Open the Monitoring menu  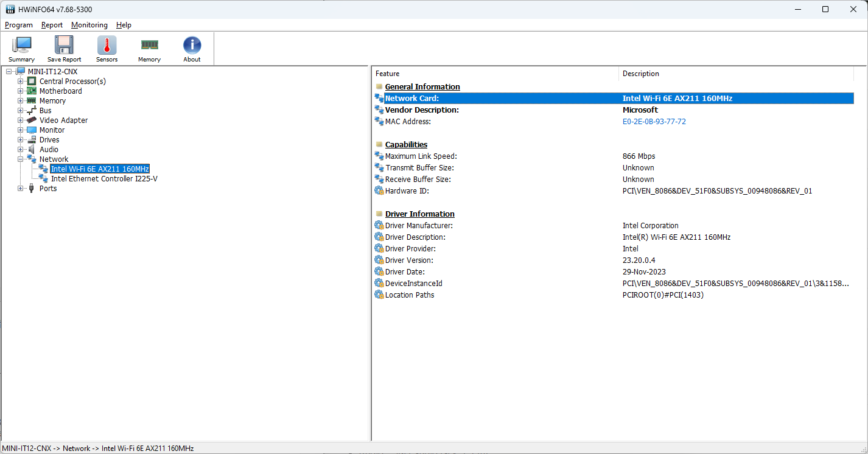[89, 25]
